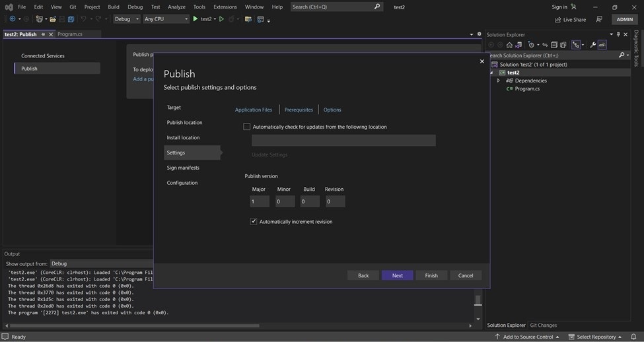Screen dimensions: 644x342
Task: Toggle the Track Active Item icon in Solution Explorer
Action: point(575,45)
